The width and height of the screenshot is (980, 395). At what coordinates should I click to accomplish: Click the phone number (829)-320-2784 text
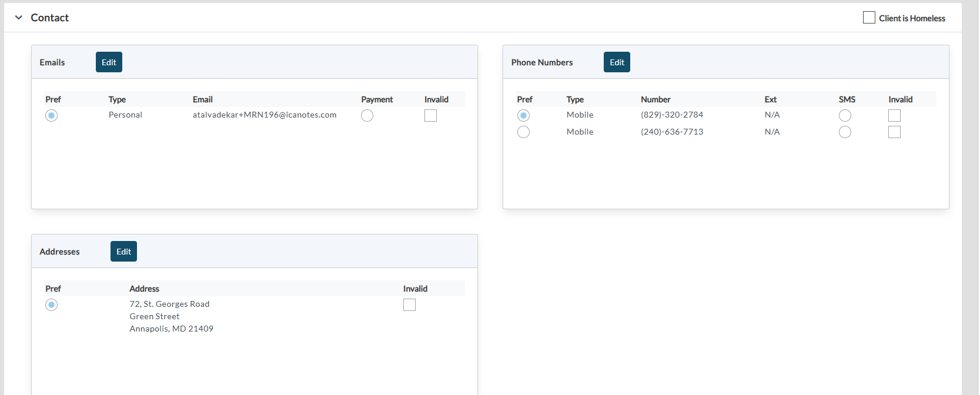coord(672,115)
